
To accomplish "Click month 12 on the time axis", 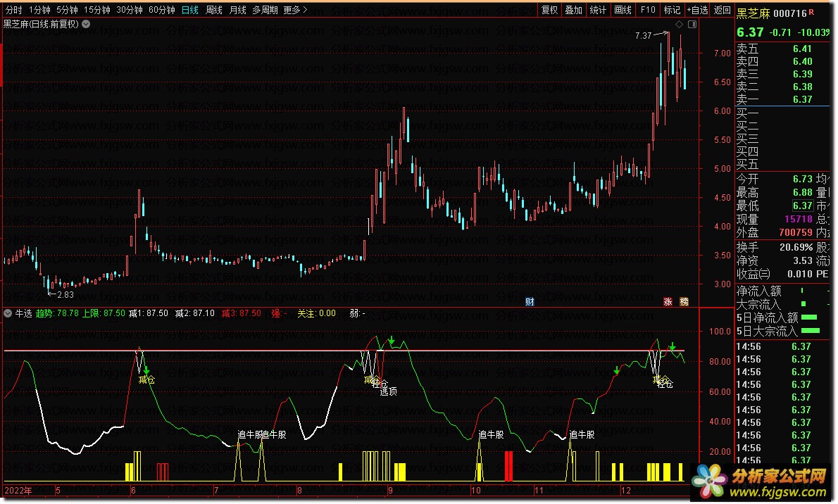I will pyautogui.click(x=626, y=490).
